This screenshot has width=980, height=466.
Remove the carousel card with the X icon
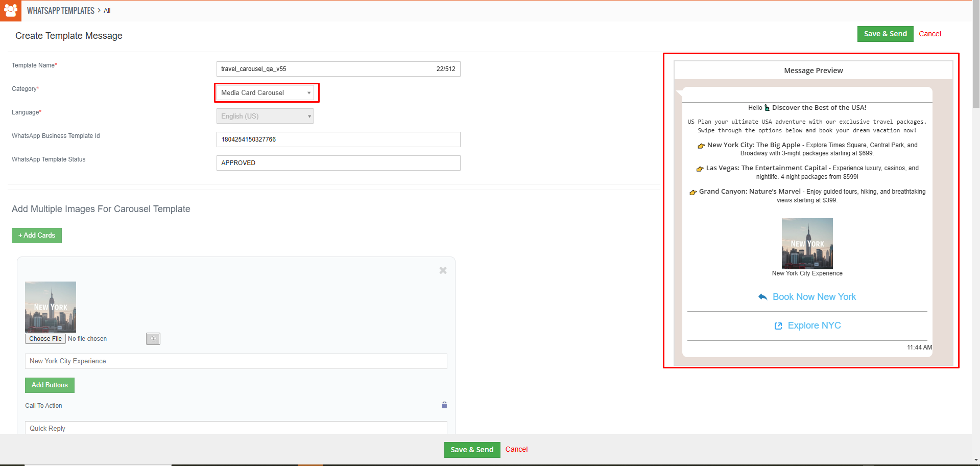443,270
